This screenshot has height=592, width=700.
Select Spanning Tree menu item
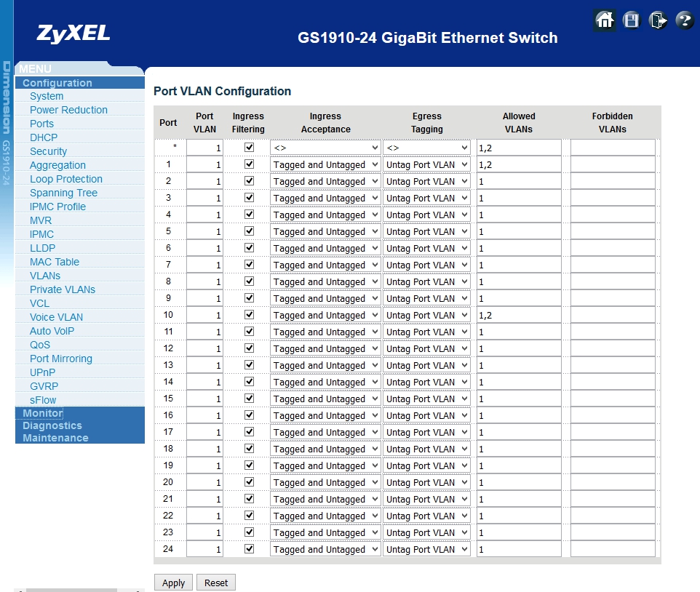pos(63,193)
